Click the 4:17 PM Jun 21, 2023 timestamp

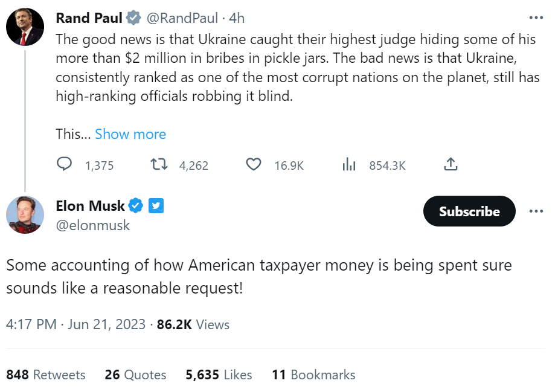pos(76,324)
